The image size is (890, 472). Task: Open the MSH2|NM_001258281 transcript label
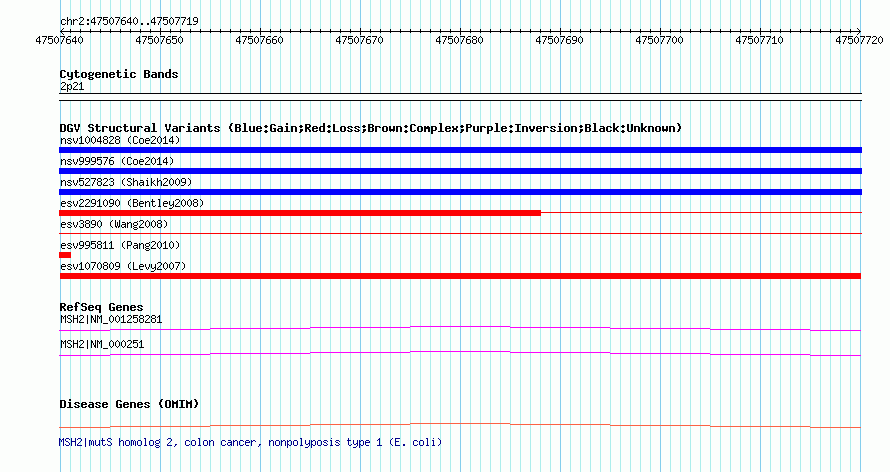[x=111, y=319]
